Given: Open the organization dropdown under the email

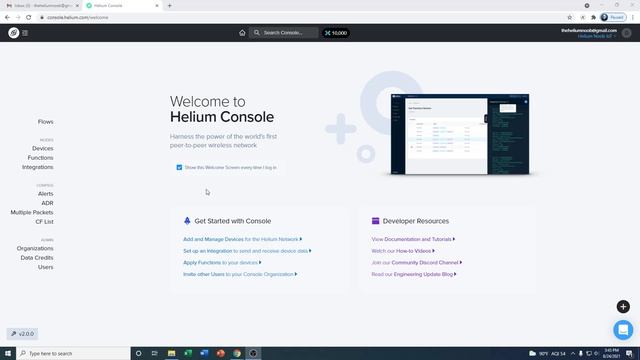Looking at the screenshot, I should click(x=596, y=36).
